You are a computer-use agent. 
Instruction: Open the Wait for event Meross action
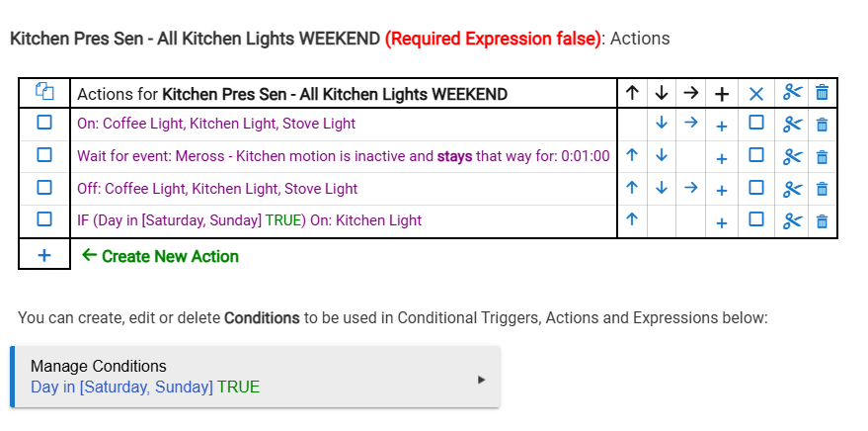(x=343, y=156)
